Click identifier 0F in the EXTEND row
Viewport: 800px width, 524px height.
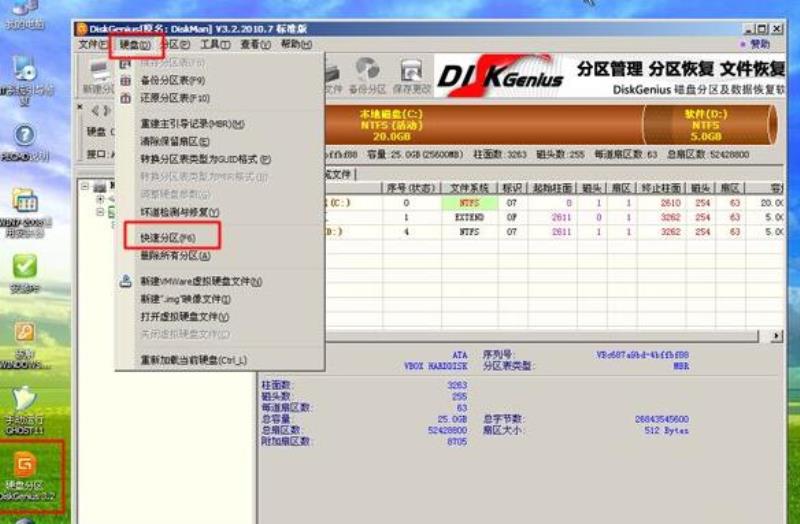point(512,217)
